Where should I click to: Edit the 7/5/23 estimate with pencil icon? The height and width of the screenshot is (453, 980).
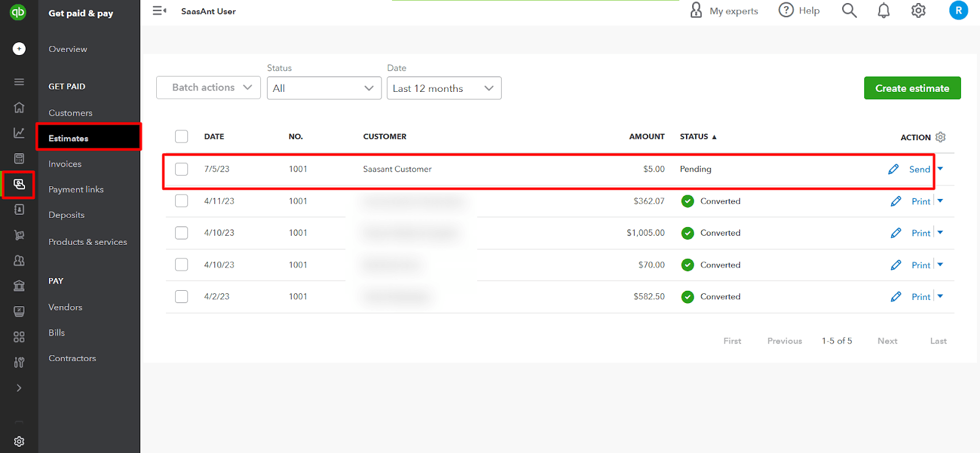pyautogui.click(x=894, y=169)
